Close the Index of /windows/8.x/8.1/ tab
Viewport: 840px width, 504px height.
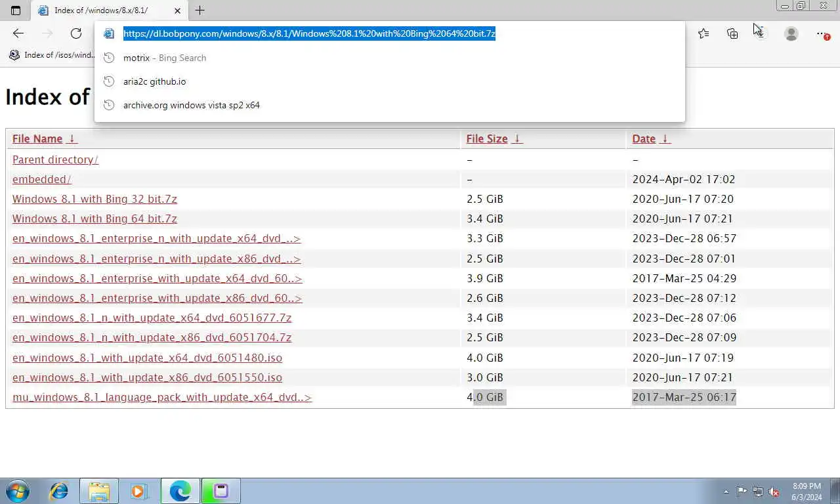point(177,10)
